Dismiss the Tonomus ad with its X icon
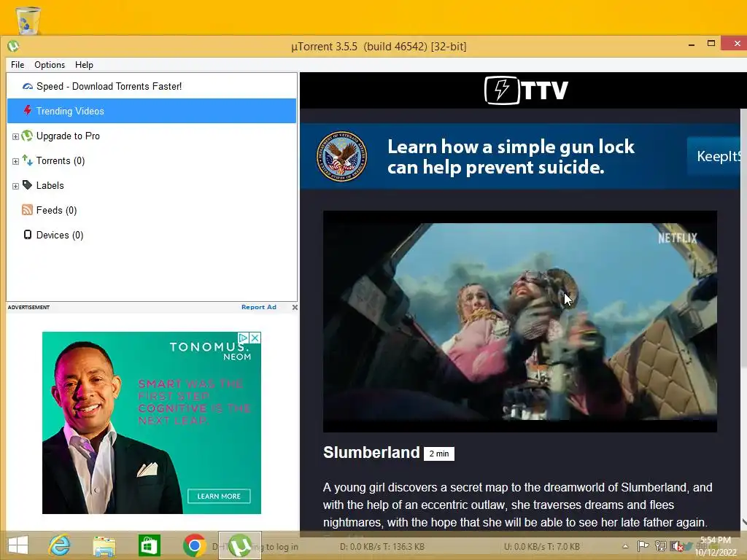 (x=255, y=338)
